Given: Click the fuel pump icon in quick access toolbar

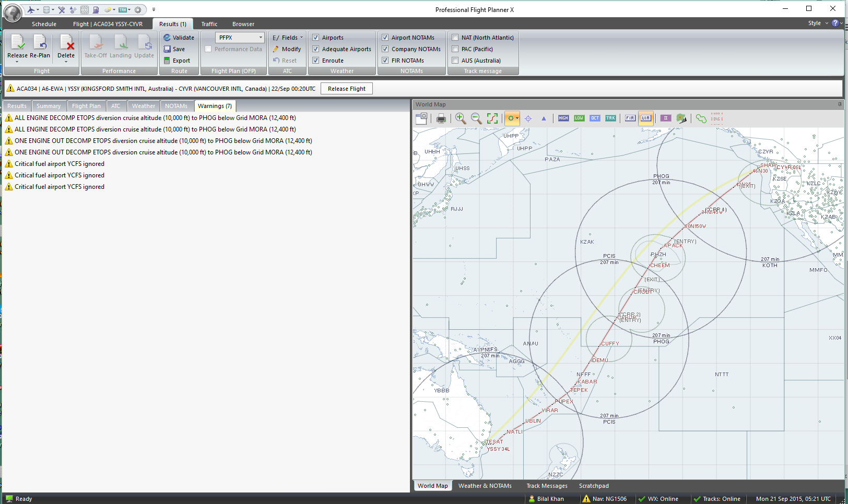Looking at the screenshot, I should [x=96, y=9].
